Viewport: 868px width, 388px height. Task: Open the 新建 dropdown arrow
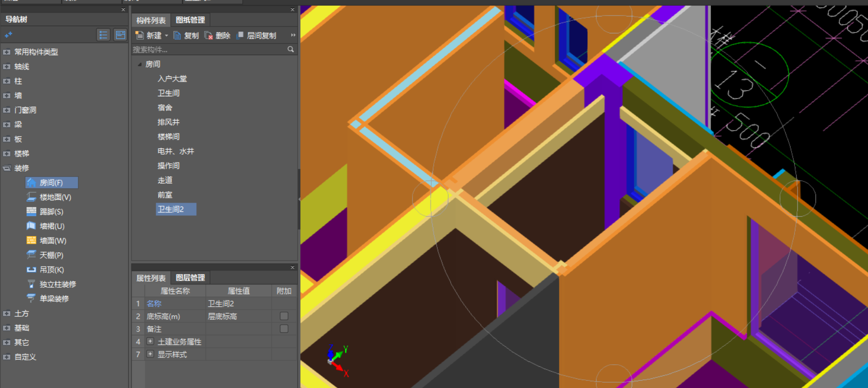(166, 35)
